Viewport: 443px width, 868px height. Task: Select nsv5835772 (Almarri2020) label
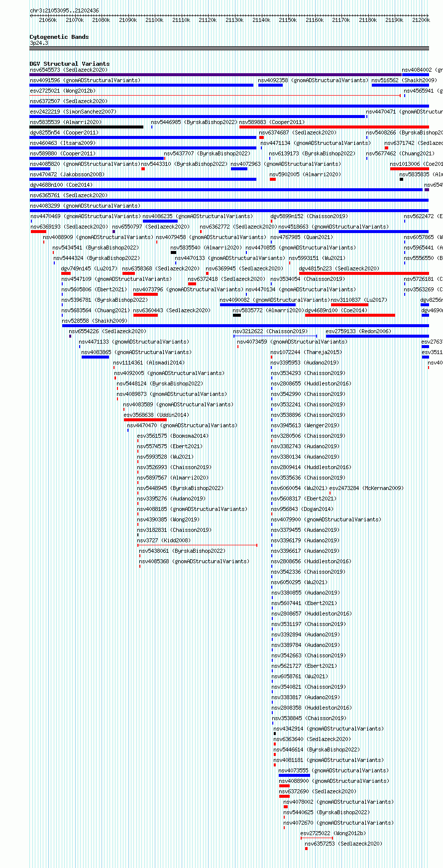[x=268, y=310]
